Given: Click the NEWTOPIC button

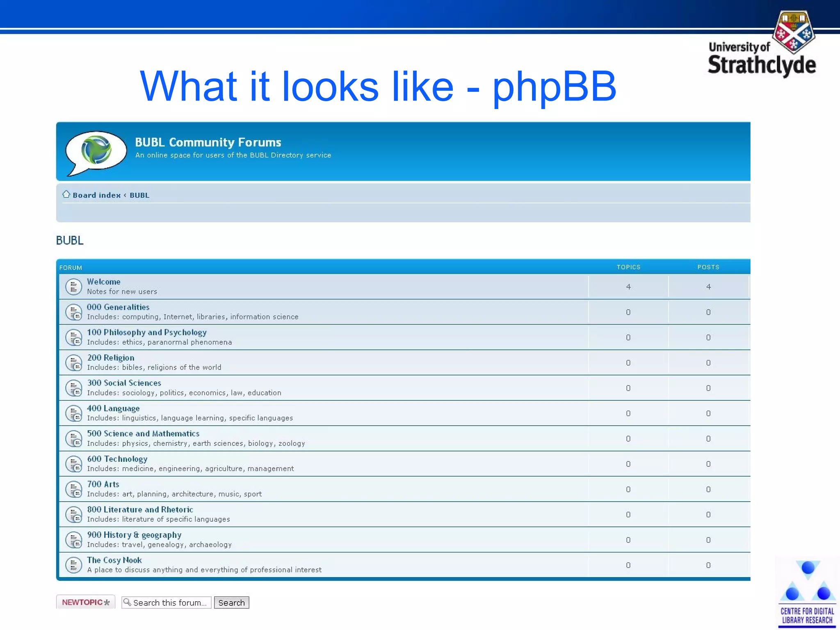Looking at the screenshot, I should coord(86,602).
